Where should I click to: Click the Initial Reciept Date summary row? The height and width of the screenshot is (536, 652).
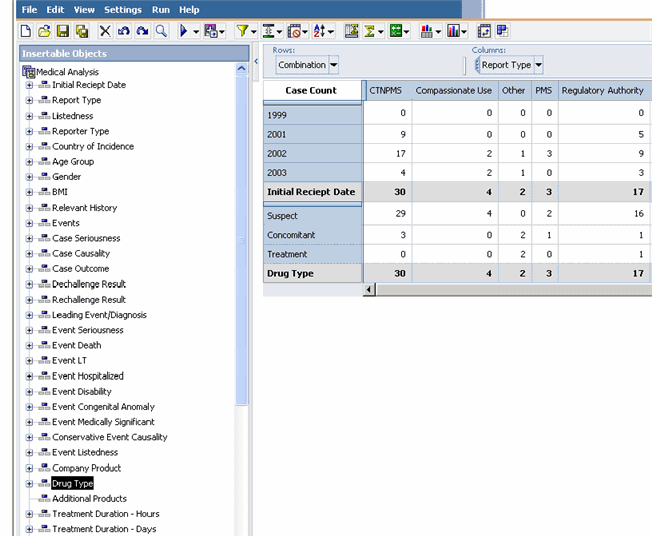[311, 192]
